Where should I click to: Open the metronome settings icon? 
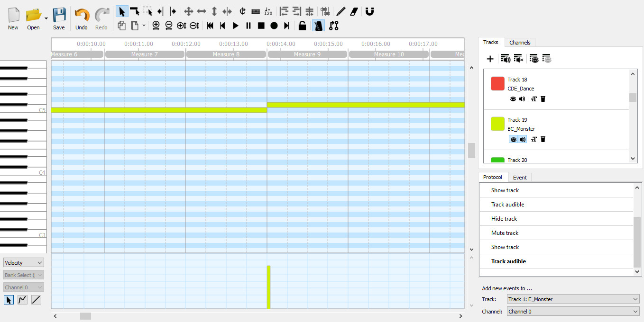[x=318, y=26]
